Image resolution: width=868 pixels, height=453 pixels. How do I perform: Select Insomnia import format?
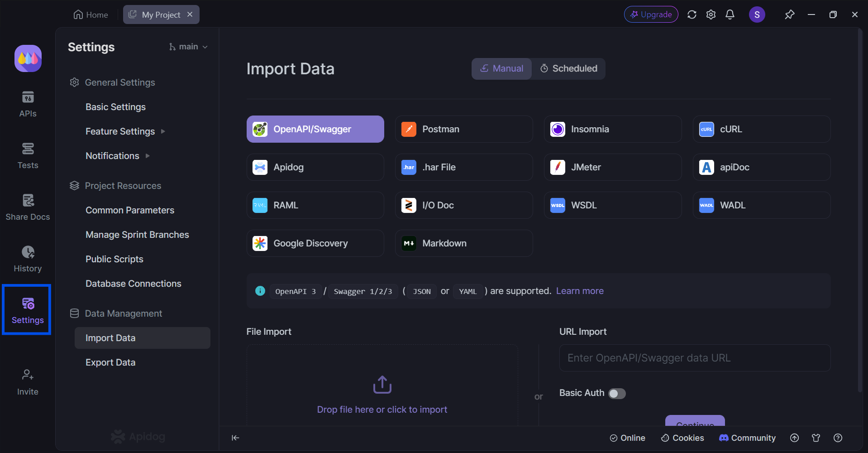[613, 129]
